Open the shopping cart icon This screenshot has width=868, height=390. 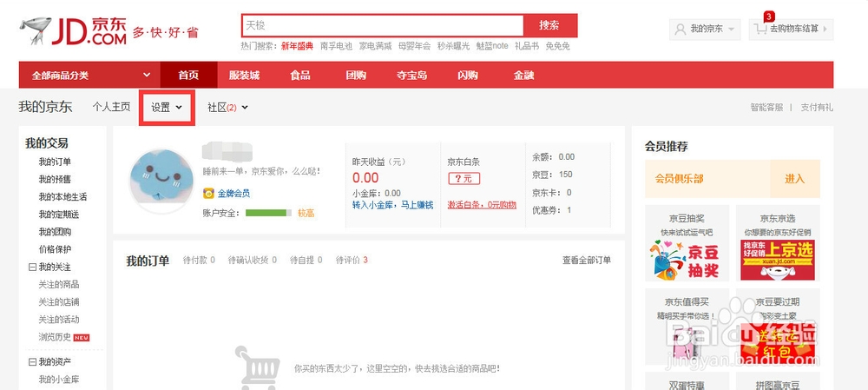coord(760,29)
